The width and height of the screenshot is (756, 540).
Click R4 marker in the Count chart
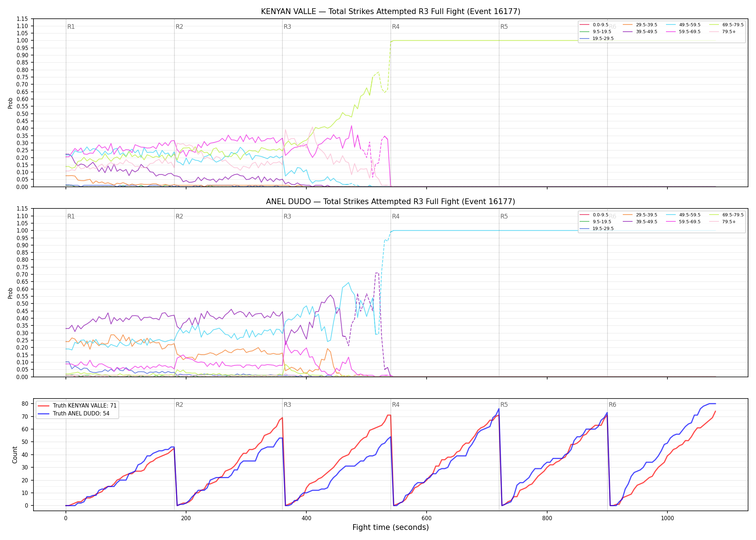click(396, 405)
